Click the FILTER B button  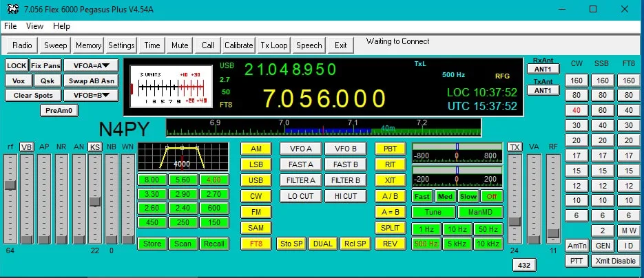(345, 180)
